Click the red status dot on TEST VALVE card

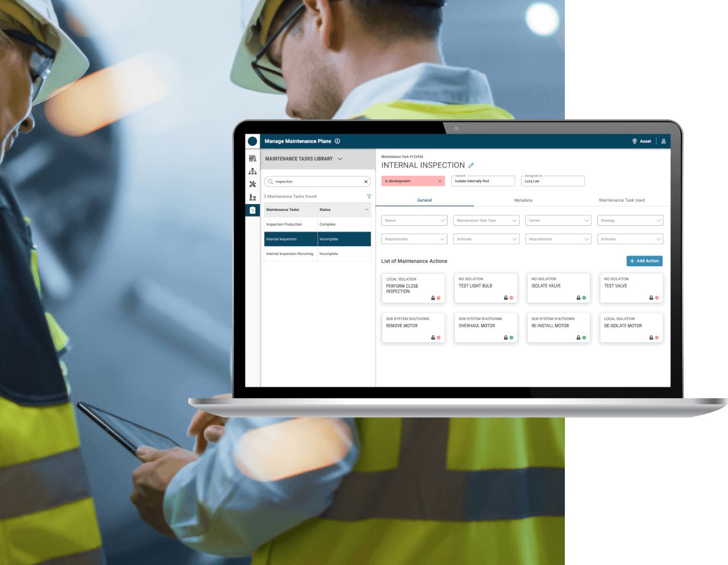coord(657,298)
